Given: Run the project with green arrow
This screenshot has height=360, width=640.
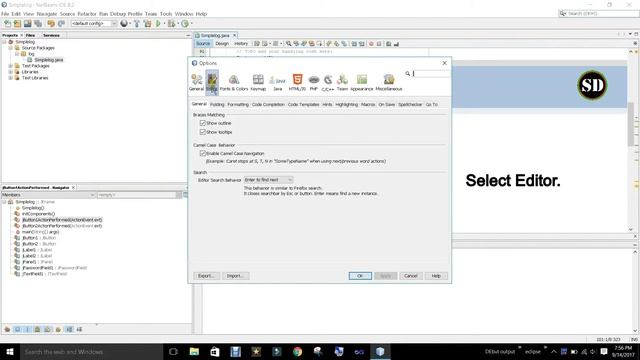Looking at the screenshot, I should pos(158,24).
